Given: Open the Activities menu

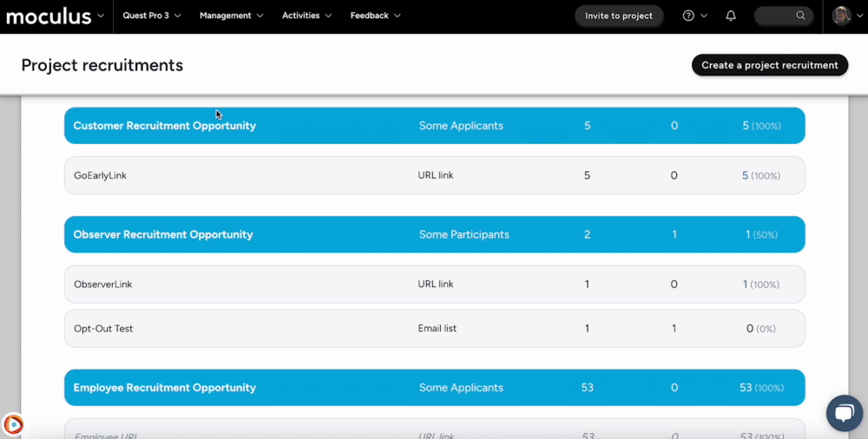Looking at the screenshot, I should tap(306, 16).
